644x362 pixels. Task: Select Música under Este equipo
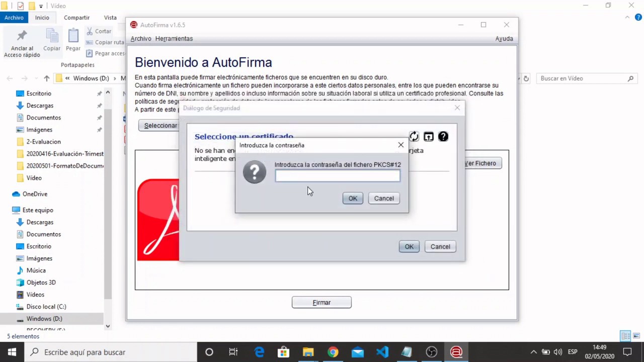pos(36,270)
